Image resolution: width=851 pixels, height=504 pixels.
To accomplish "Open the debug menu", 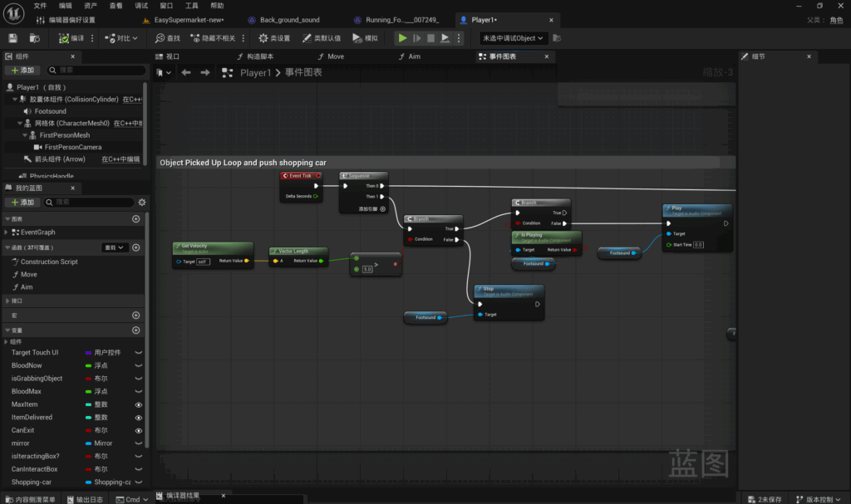I will tap(141, 6).
